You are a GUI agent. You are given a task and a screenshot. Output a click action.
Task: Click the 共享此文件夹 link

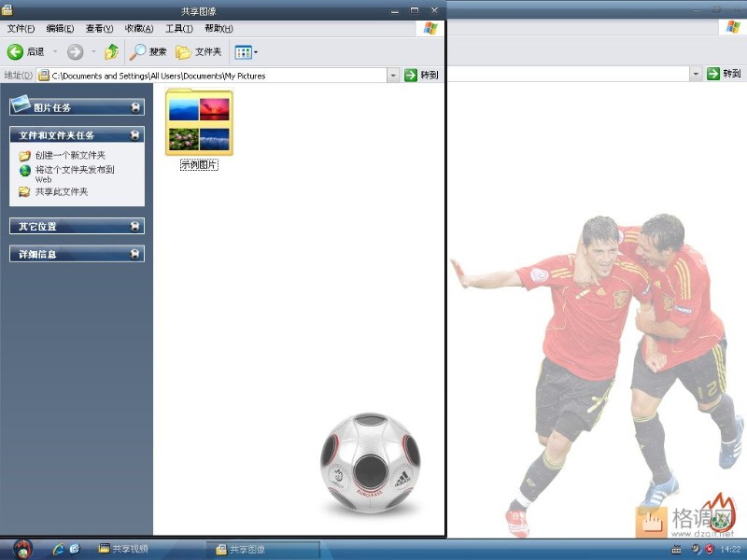coord(62,192)
